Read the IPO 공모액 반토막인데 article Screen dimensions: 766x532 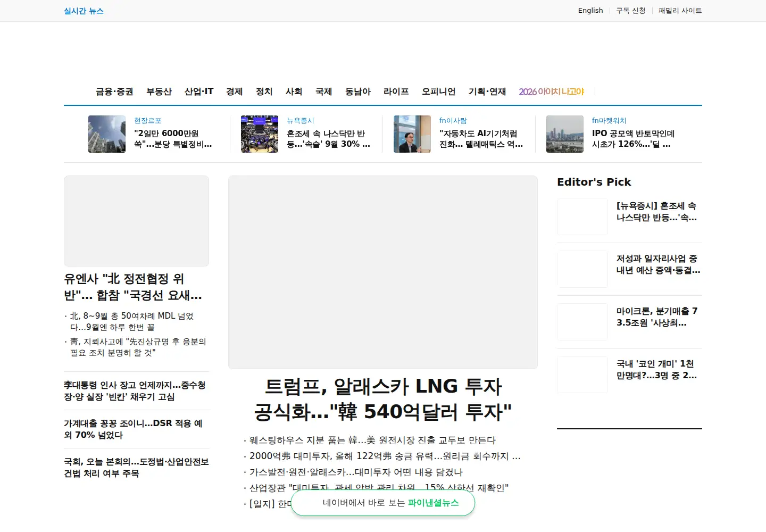[x=633, y=139]
